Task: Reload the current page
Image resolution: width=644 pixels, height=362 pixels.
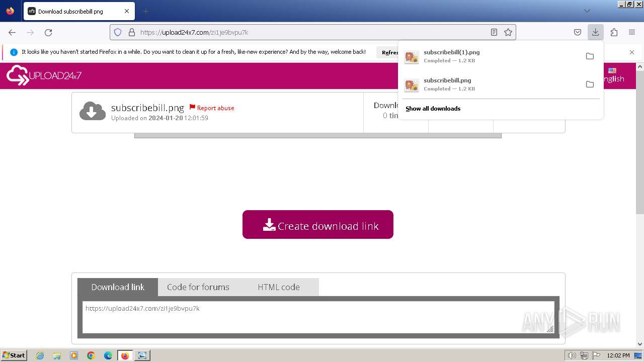Action: point(48,32)
